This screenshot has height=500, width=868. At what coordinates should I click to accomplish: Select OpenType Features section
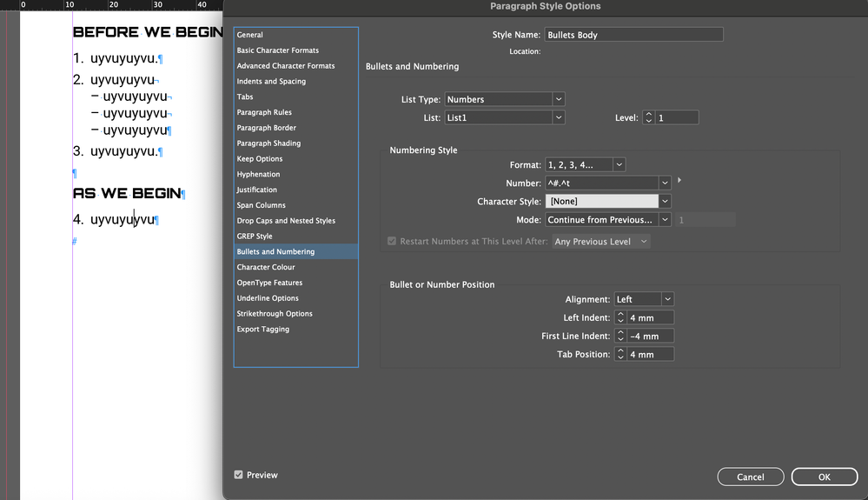(x=295, y=283)
